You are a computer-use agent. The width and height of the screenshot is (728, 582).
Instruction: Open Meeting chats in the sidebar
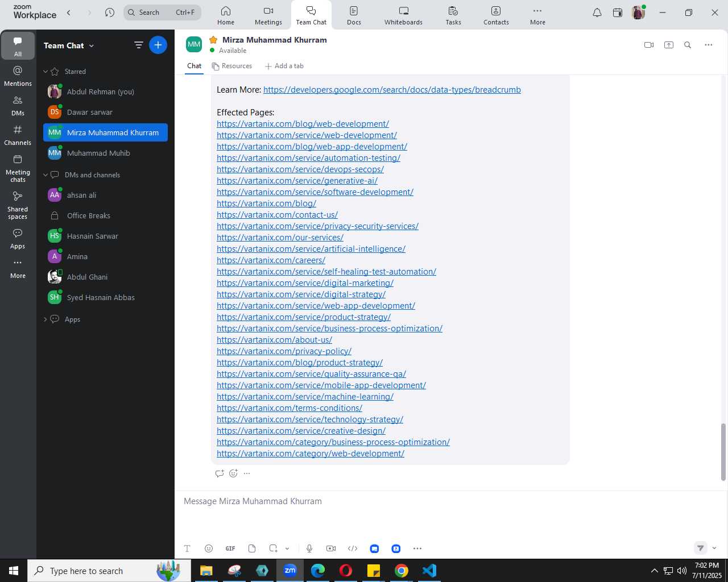coord(18,169)
